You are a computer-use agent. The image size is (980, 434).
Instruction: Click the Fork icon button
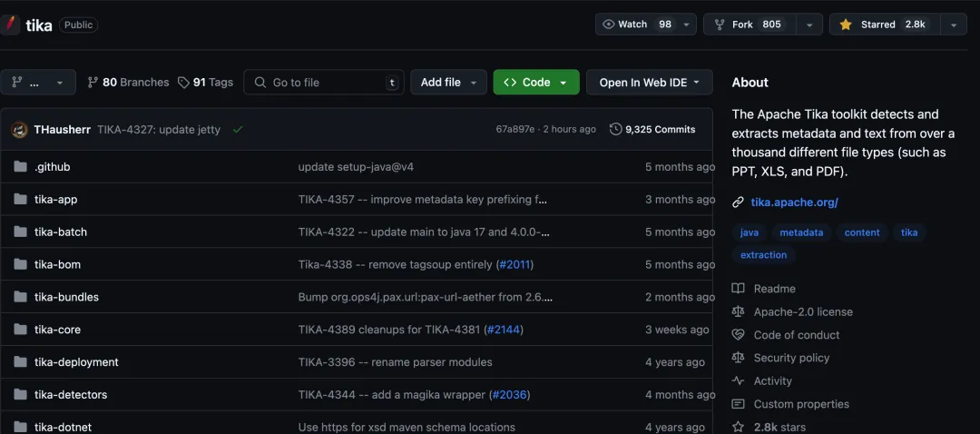pos(719,25)
